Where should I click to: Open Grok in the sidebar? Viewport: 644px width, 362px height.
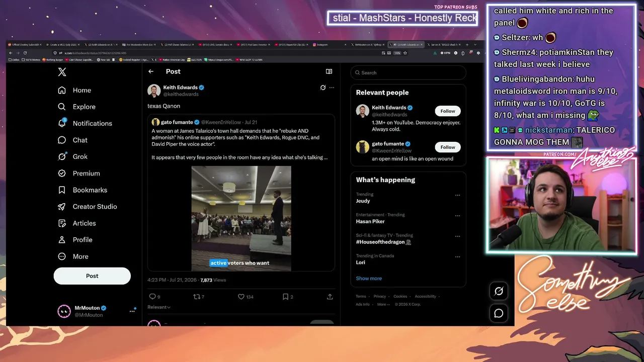[x=72, y=156]
